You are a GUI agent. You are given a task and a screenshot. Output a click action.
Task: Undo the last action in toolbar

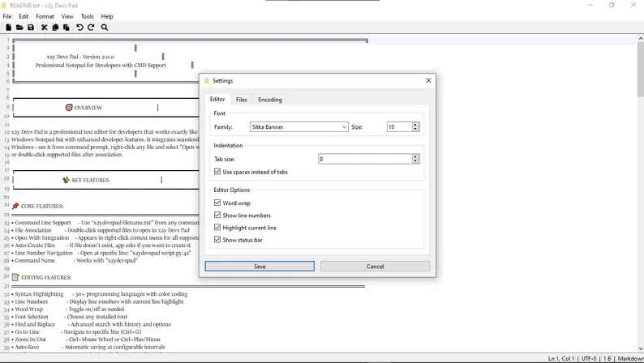pyautogui.click(x=79, y=28)
